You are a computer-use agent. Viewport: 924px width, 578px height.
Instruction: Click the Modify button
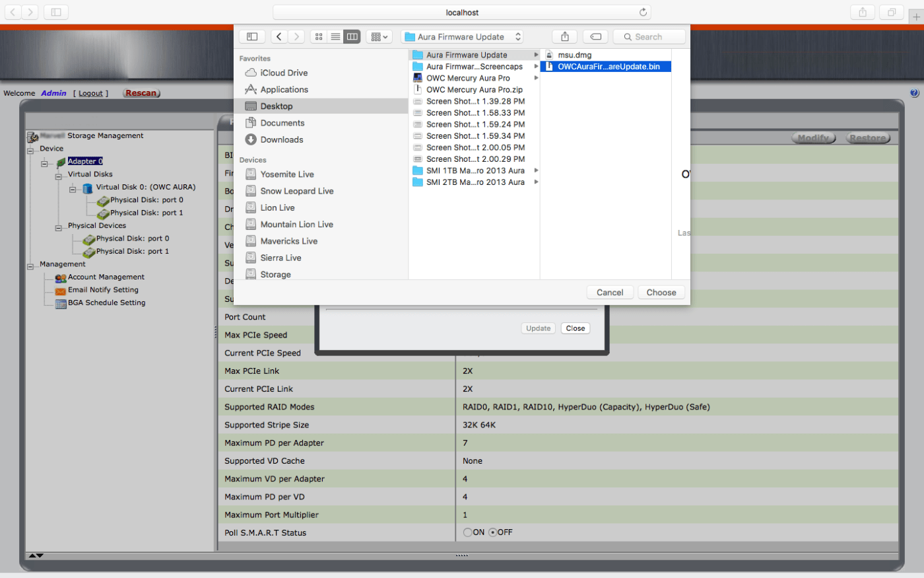pyautogui.click(x=813, y=138)
